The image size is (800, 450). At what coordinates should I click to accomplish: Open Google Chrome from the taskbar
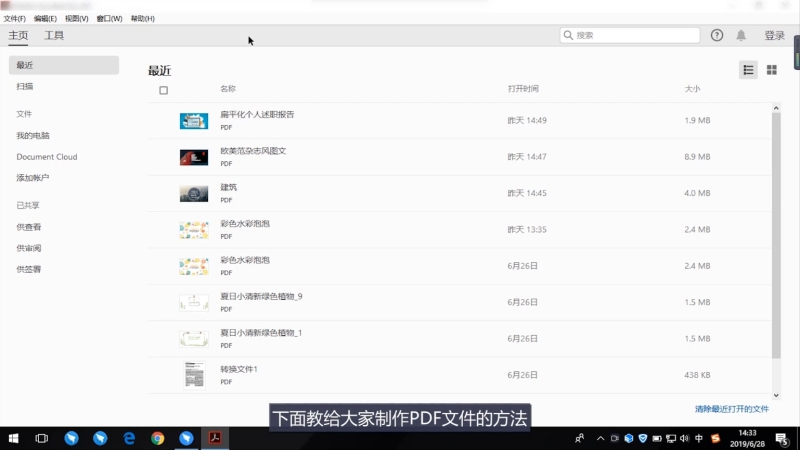[158, 438]
